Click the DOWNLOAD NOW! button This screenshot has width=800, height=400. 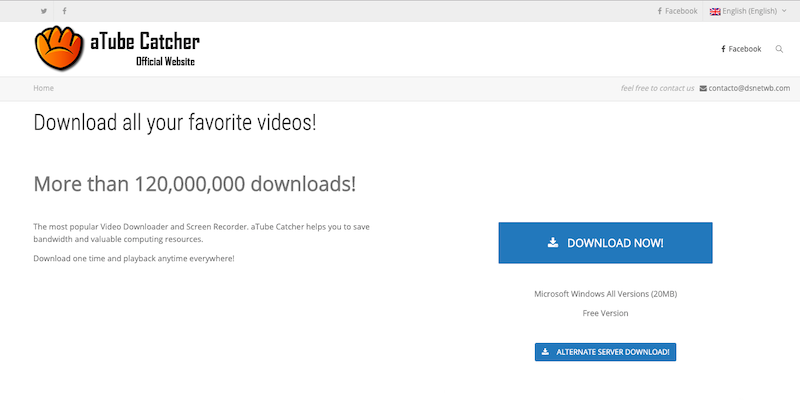pyautogui.click(x=605, y=243)
